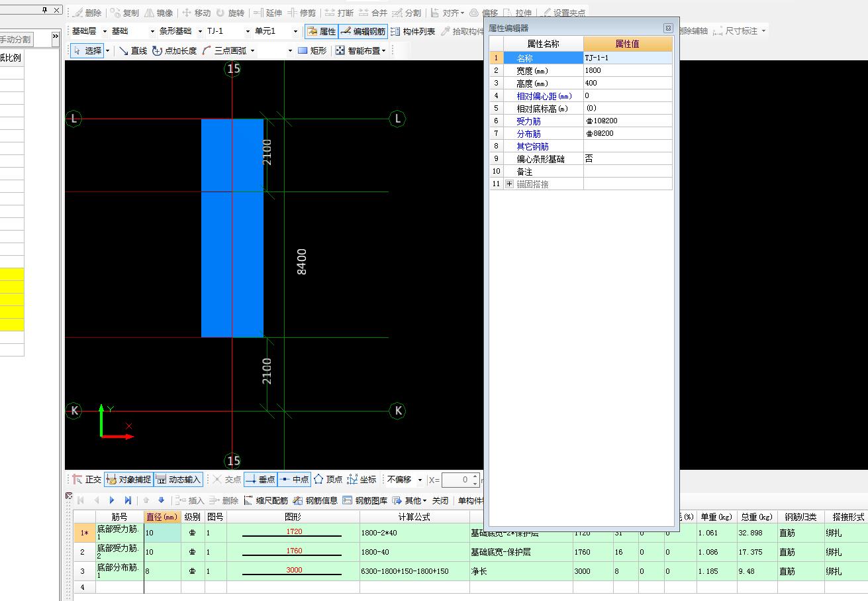Image resolution: width=868 pixels, height=601 pixels.
Task: Select the 点加长度 drawing tool
Action: 174,50
